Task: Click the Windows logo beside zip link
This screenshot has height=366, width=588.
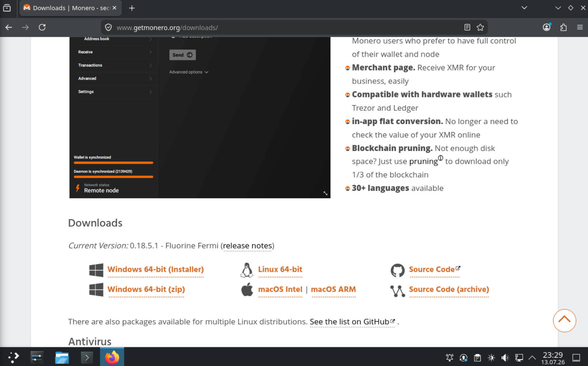Action: point(96,290)
